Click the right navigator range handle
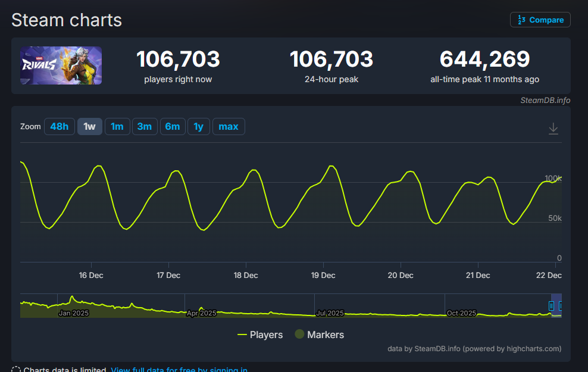This screenshot has width=588, height=372. tap(560, 306)
